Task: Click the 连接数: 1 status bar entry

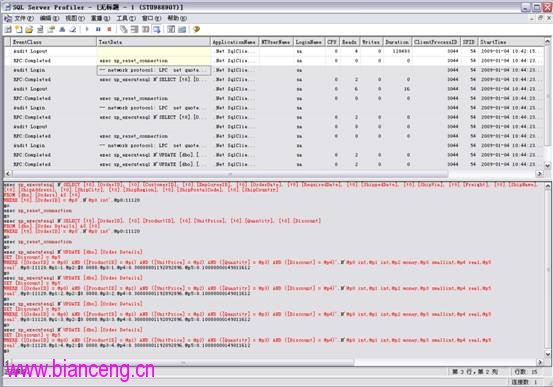Action: (524, 382)
